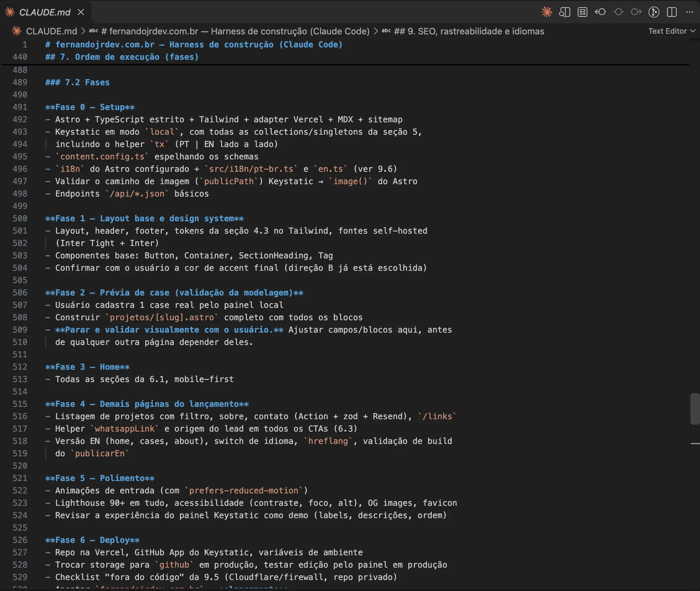Click the '### 7.2 Fases' heading line
The height and width of the screenshot is (591, 700).
click(x=77, y=82)
